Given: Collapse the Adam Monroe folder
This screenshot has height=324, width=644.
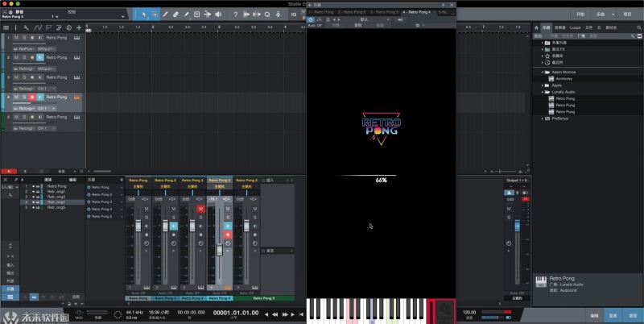Looking at the screenshot, I should click(x=543, y=73).
